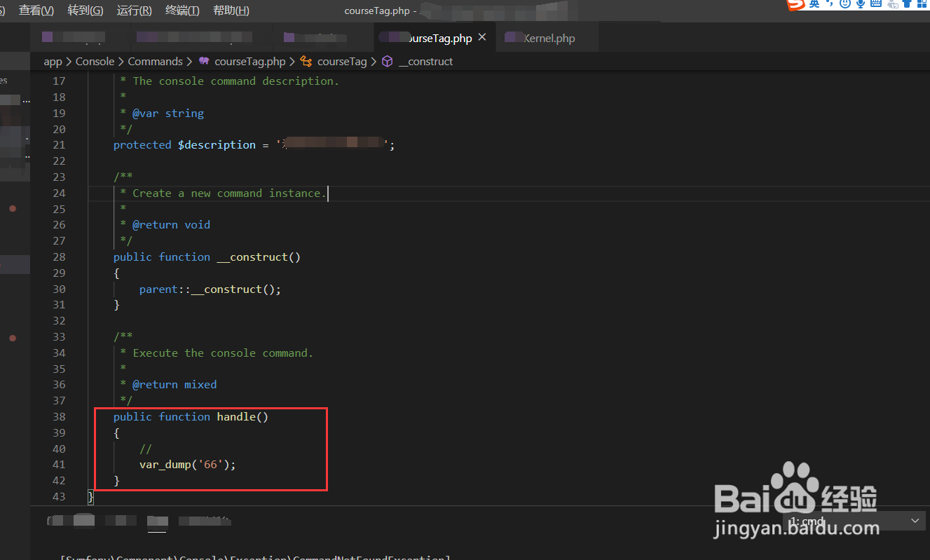The width and height of the screenshot is (930, 560).
Task: Open courseTag.php breadcrumb file list
Action: pyautogui.click(x=250, y=62)
